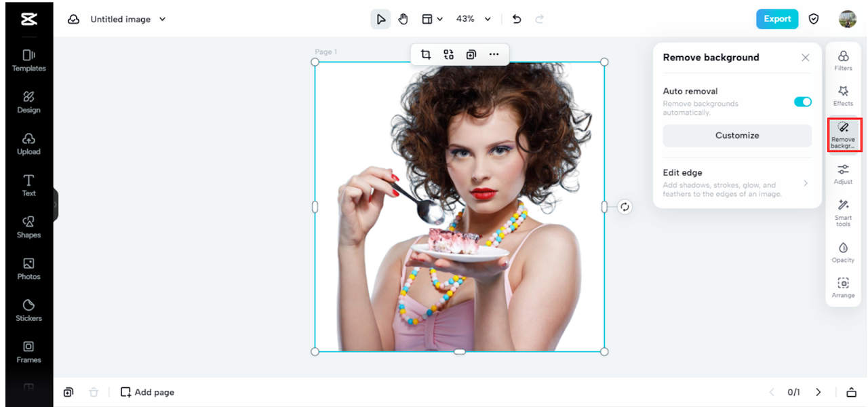868x407 pixels.
Task: Open the Shapes panel
Action: tap(28, 227)
